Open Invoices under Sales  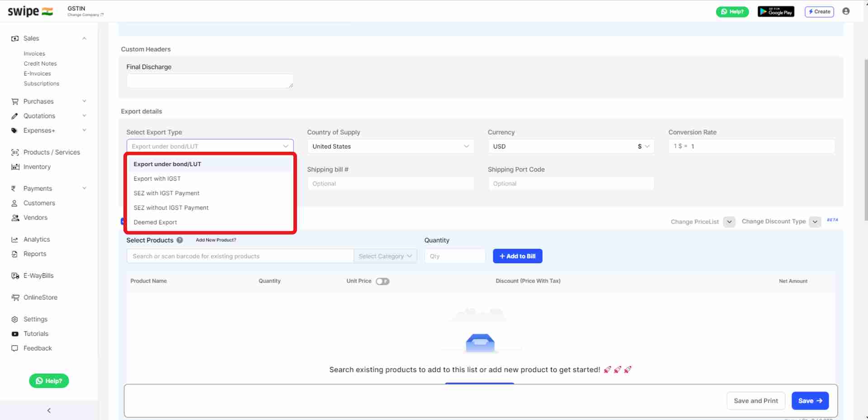click(34, 54)
